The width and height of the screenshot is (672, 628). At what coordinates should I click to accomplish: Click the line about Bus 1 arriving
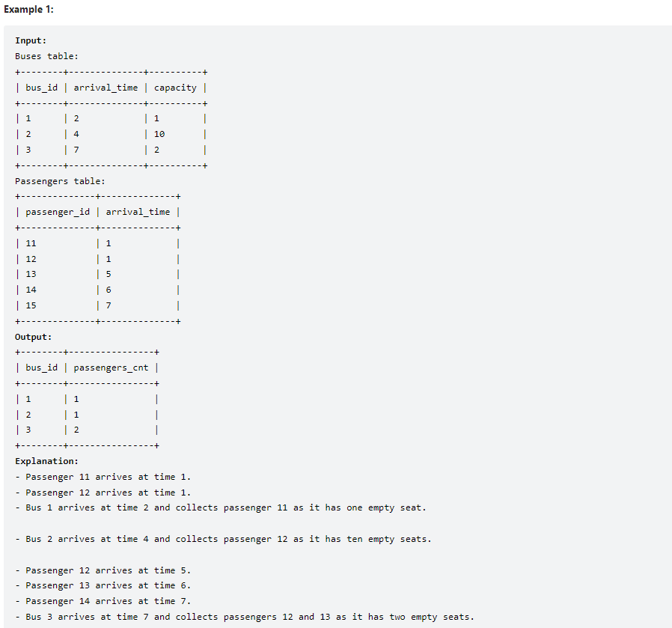[221, 508]
